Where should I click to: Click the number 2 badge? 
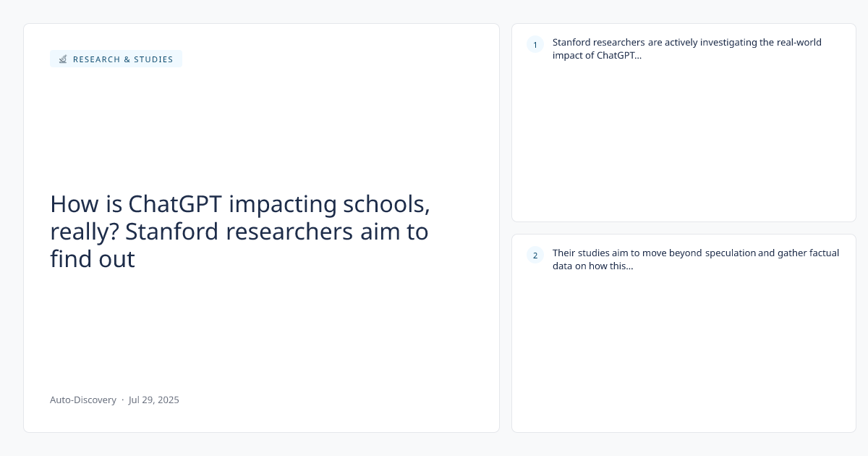click(x=535, y=256)
